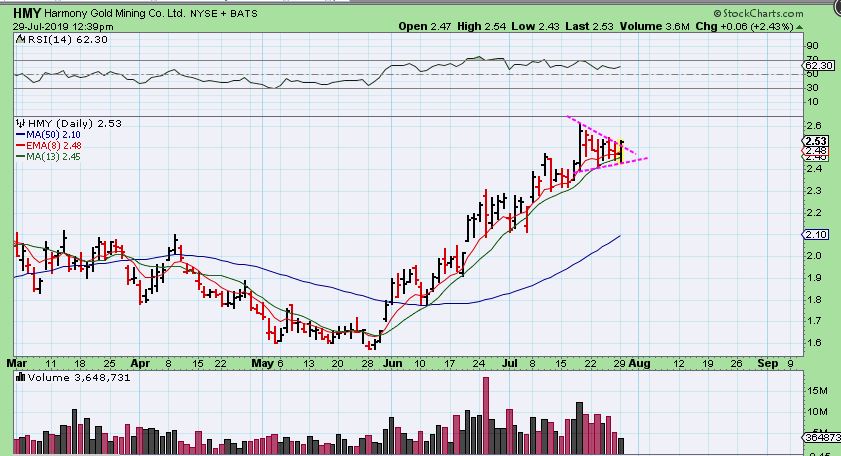
Task: Click the 364873 volume tag on axis
Action: click(x=822, y=438)
